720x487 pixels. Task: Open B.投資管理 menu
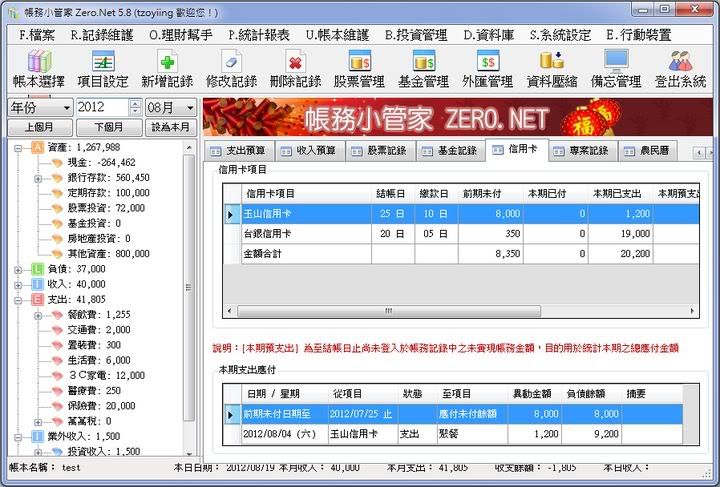[x=416, y=35]
